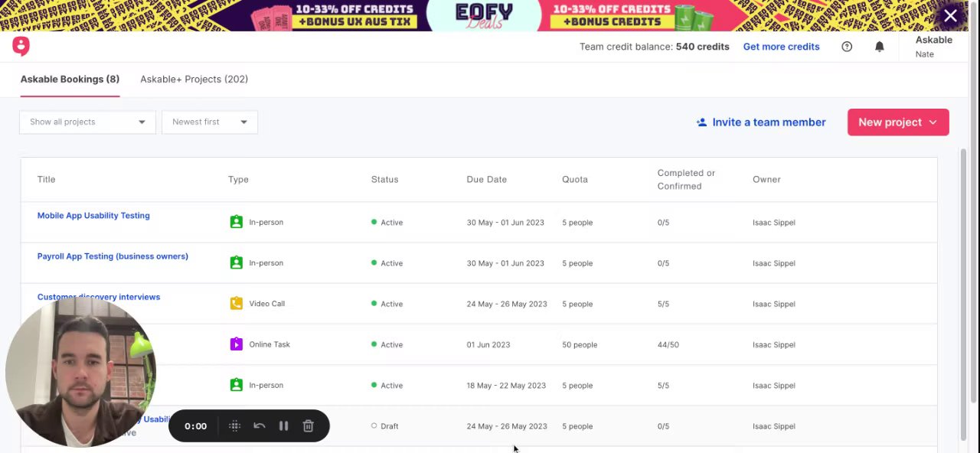Click the 540 credits balance text
The width and height of the screenshot is (980, 453).
click(x=702, y=47)
